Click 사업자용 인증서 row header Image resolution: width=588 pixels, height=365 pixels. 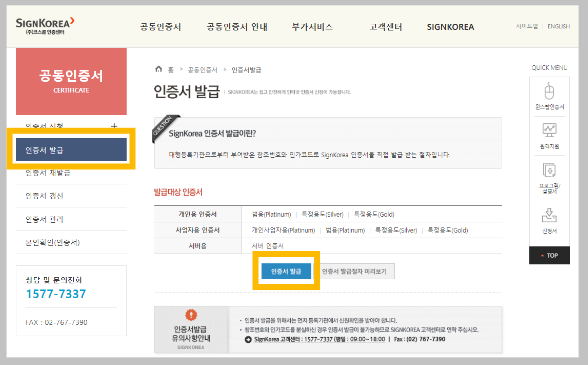tap(197, 230)
